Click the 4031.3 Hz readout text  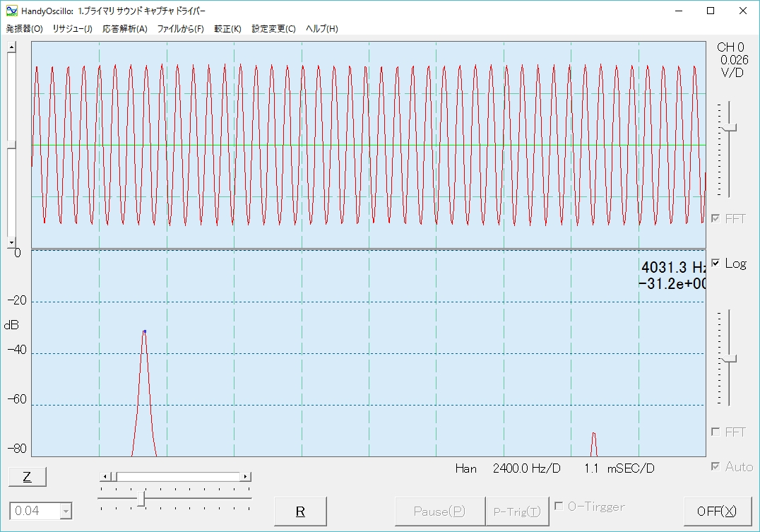coord(674,267)
